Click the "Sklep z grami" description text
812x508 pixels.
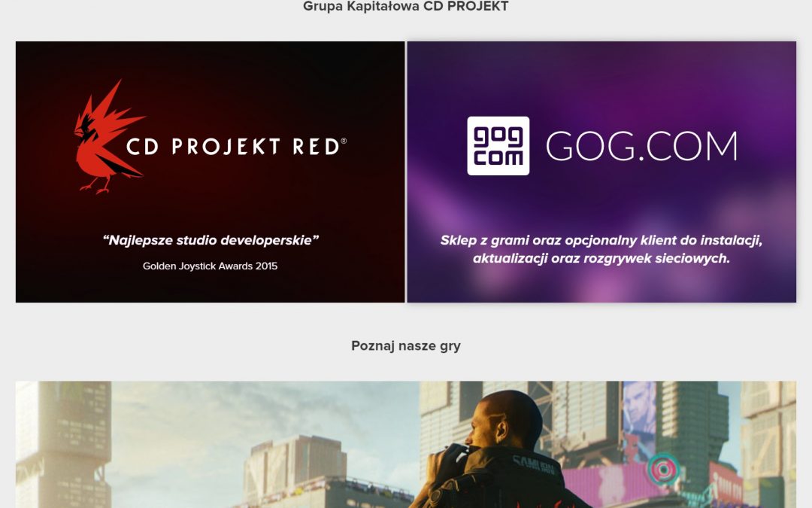[601, 249]
